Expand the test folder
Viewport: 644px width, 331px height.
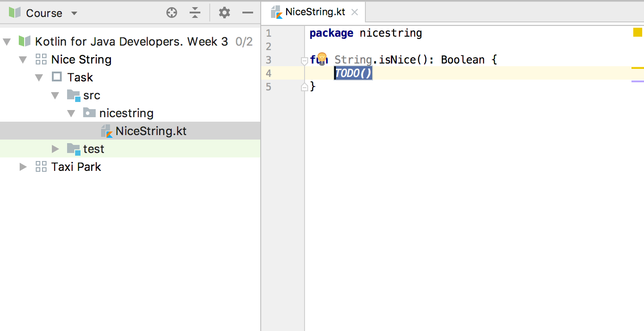pos(55,149)
